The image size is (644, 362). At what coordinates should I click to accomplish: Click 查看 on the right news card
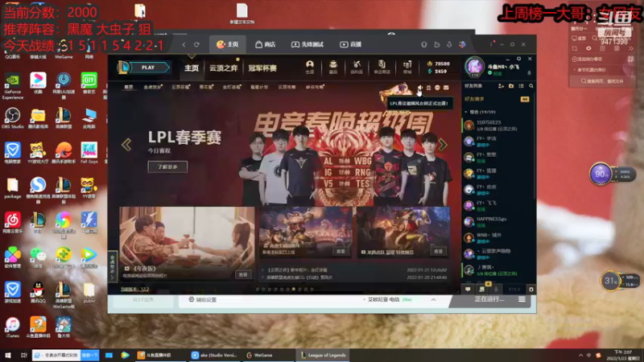(438, 251)
